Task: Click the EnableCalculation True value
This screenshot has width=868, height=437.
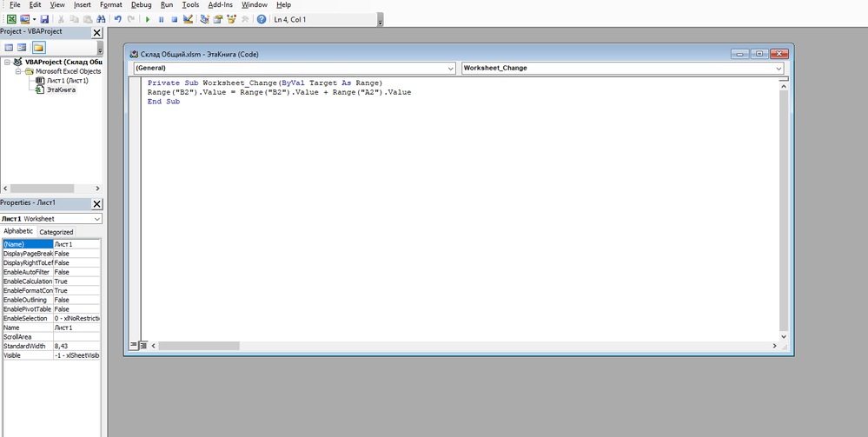Action: (x=77, y=281)
